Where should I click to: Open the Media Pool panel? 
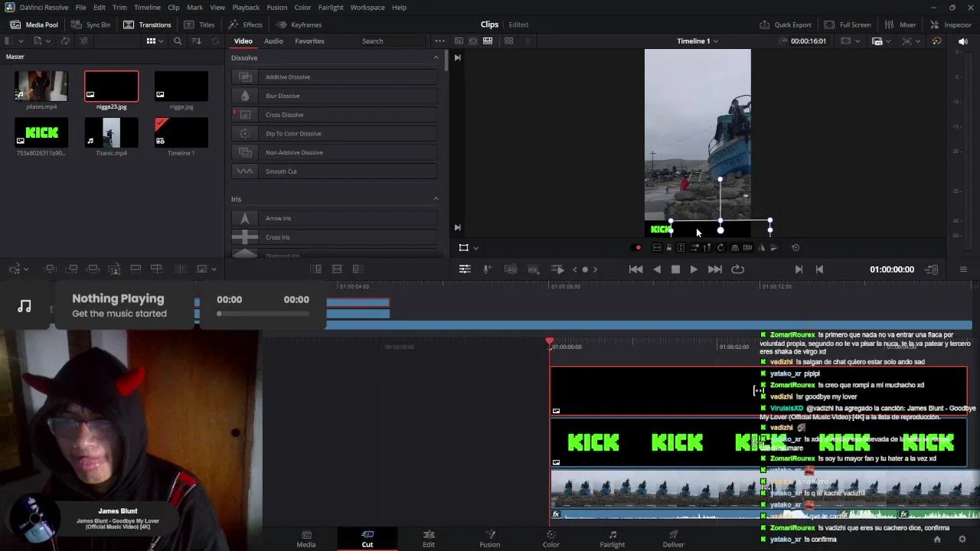[x=34, y=24]
